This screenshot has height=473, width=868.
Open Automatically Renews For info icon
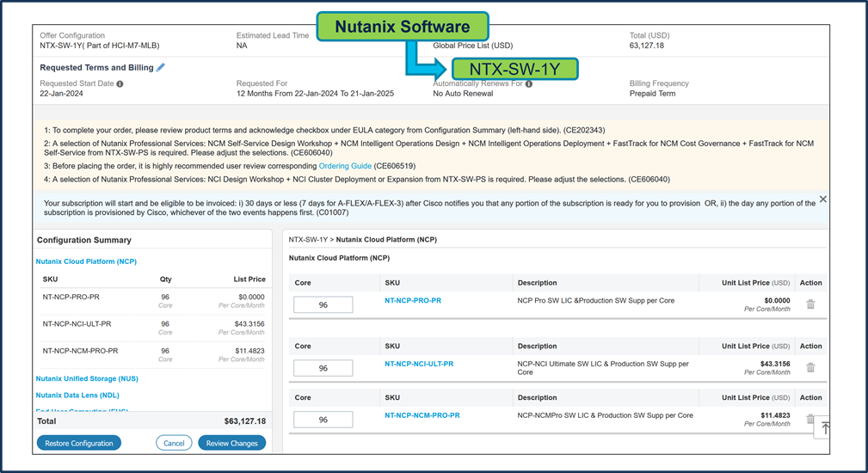[x=529, y=84]
